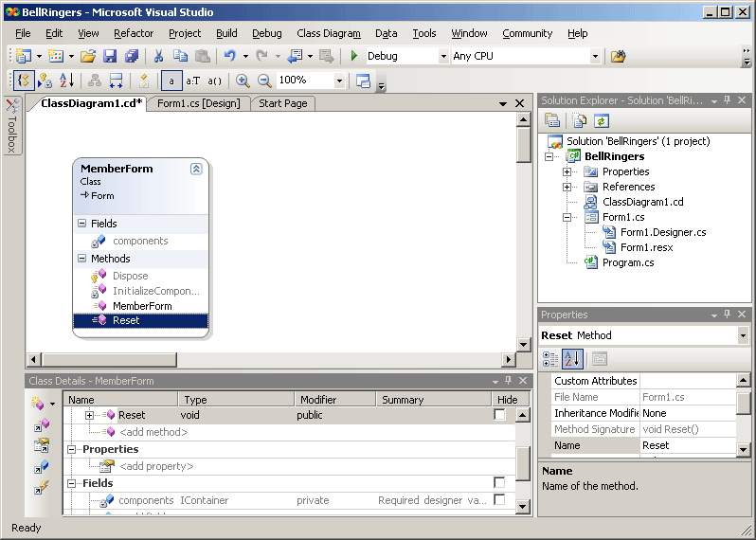Click the <add method> entry
This screenshot has height=540, width=756.
(153, 432)
